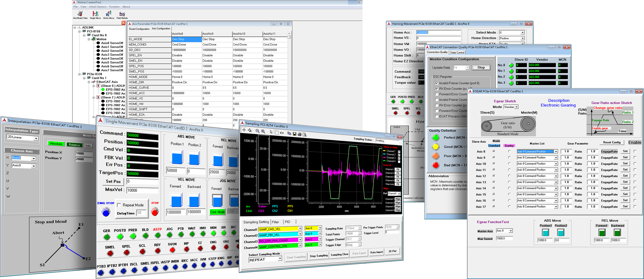Click the Start Sampling button
Viewport: 644px width, 279px height.
(296, 256)
